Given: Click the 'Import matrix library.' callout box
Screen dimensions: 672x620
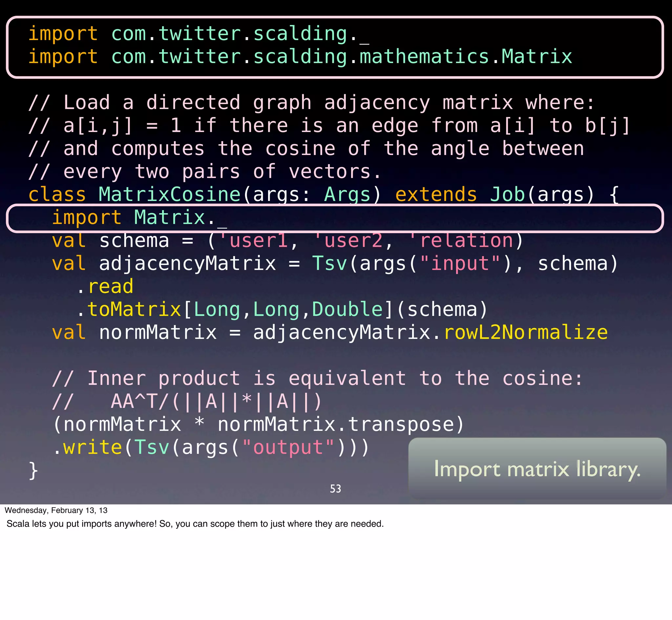Looking at the screenshot, I should 537,469.
